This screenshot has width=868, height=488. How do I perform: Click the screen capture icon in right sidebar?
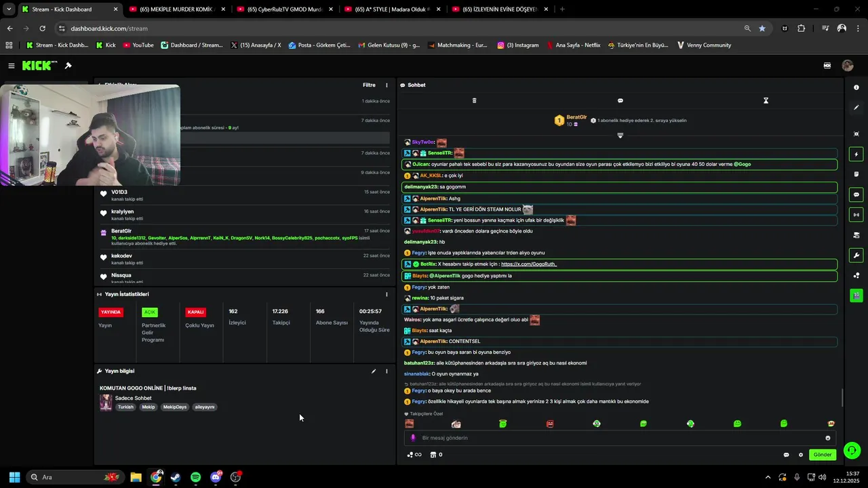pyautogui.click(x=856, y=134)
